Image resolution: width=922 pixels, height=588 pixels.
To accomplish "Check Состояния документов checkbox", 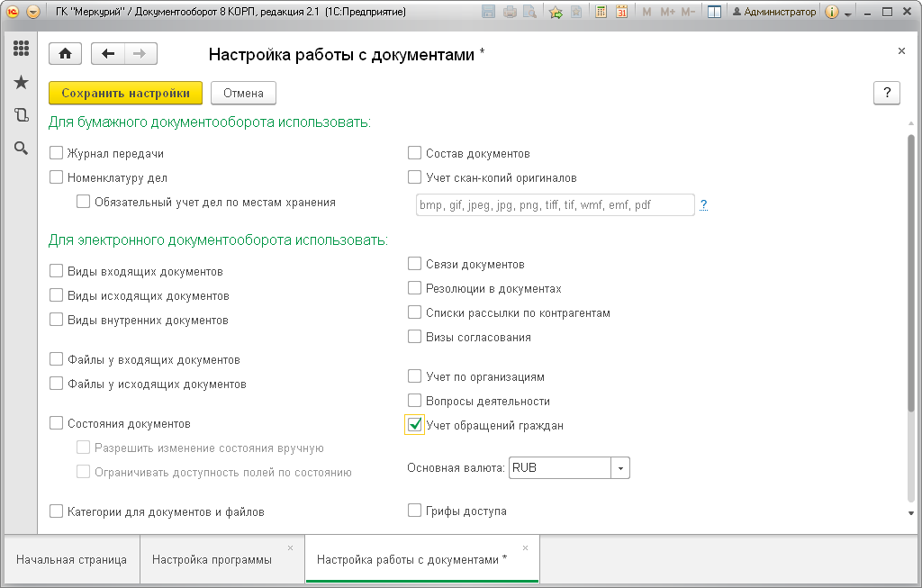I will [x=57, y=423].
